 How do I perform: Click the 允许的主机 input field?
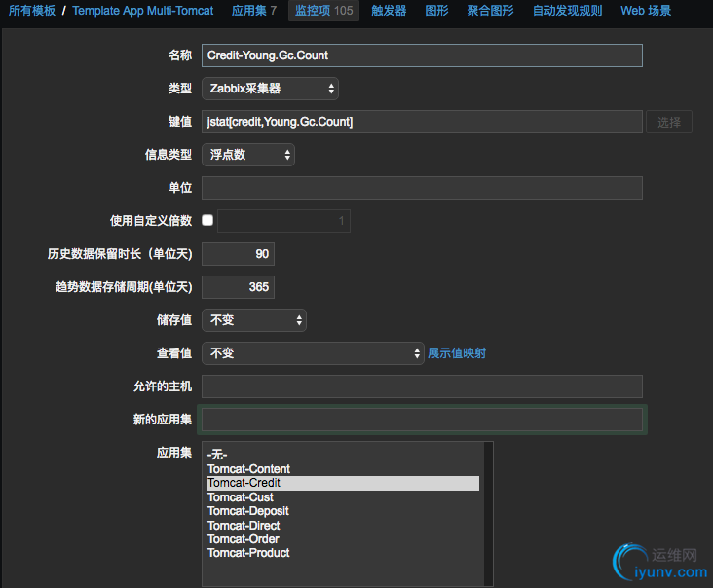422,386
